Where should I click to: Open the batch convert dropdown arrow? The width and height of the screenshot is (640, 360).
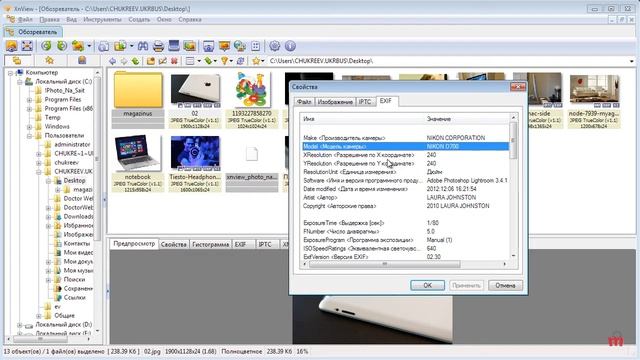(131, 46)
